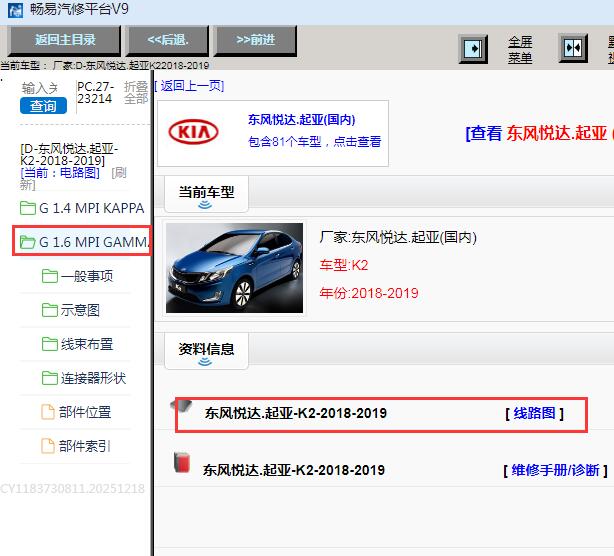Click 当前：电路图 link in sidebar
This screenshot has width=614, height=556.
tap(60, 172)
